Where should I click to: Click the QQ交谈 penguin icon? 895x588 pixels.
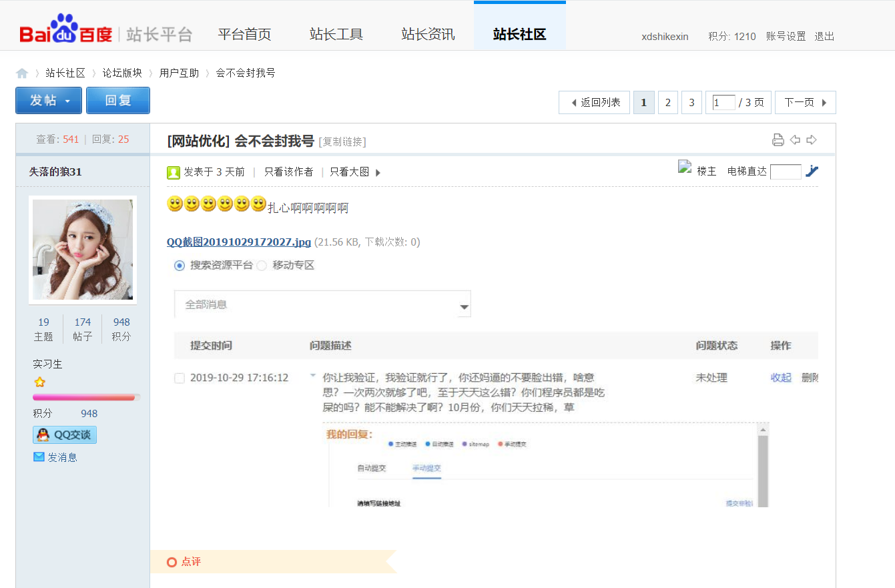pos(42,434)
